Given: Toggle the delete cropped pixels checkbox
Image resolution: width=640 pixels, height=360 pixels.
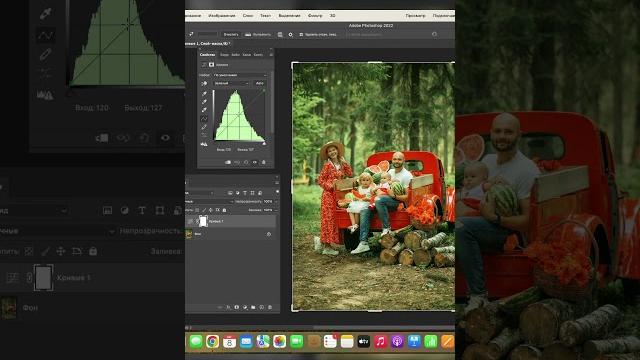Looking at the screenshot, I should click(301, 35).
